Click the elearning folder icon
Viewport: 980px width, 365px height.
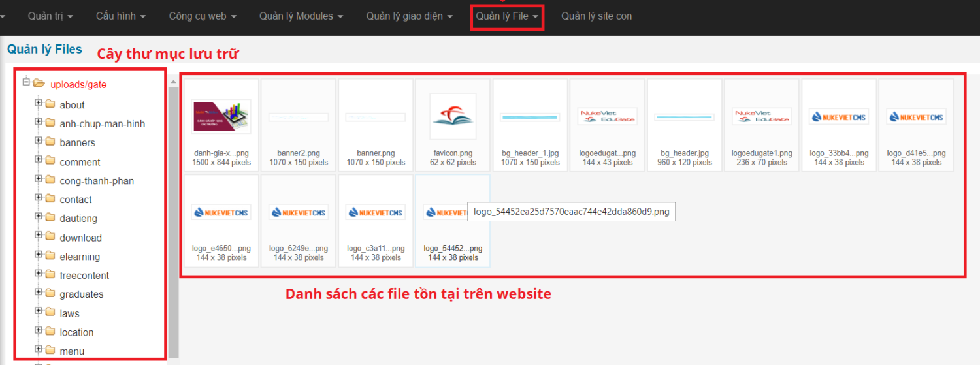pos(50,255)
